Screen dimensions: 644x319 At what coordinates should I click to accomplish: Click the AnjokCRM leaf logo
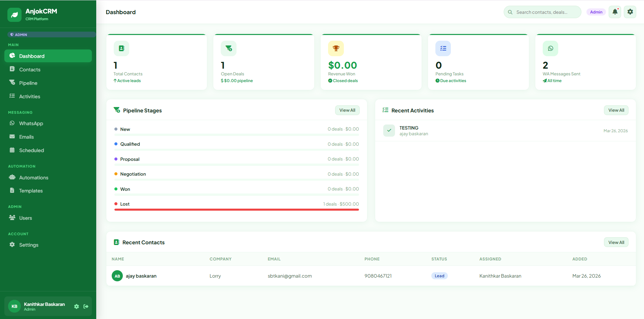pos(14,15)
